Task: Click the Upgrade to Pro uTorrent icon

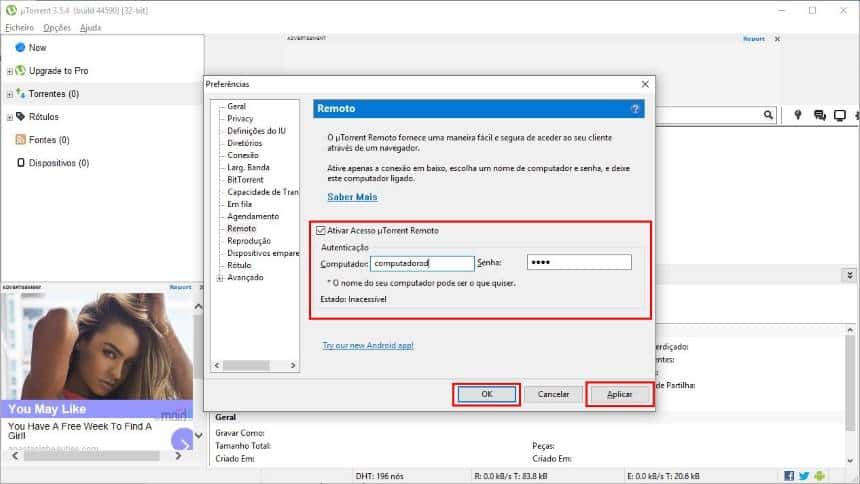Action: (x=20, y=70)
